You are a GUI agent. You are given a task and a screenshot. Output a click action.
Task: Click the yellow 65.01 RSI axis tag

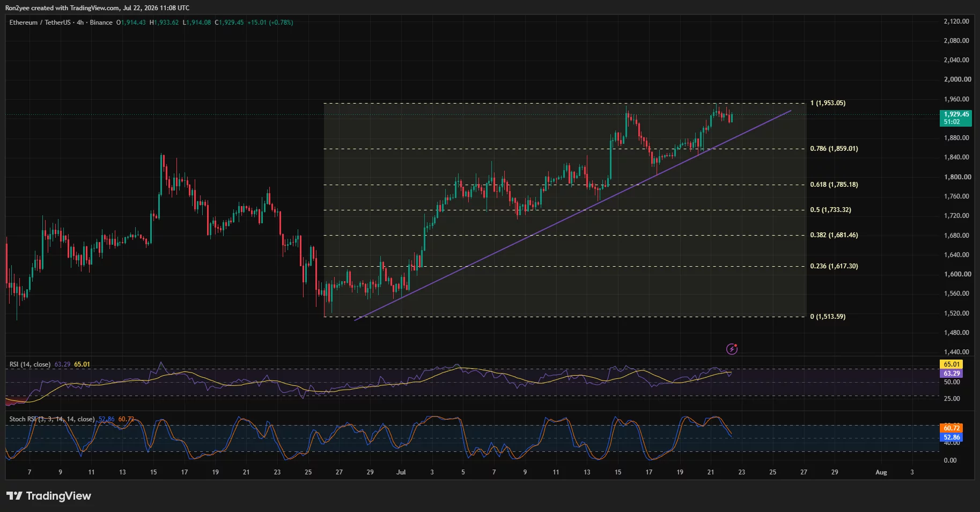point(952,364)
